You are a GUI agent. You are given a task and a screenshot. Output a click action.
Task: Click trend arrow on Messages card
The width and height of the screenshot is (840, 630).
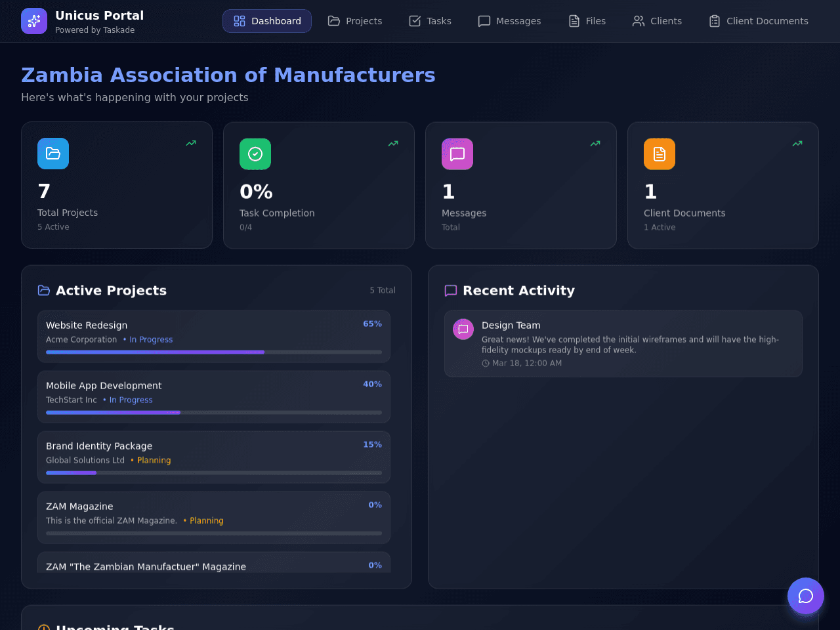(x=595, y=144)
